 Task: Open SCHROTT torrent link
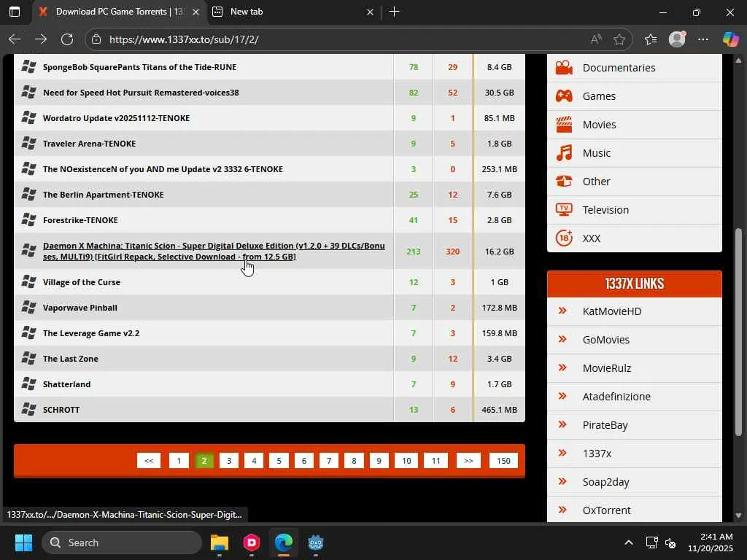click(x=61, y=410)
